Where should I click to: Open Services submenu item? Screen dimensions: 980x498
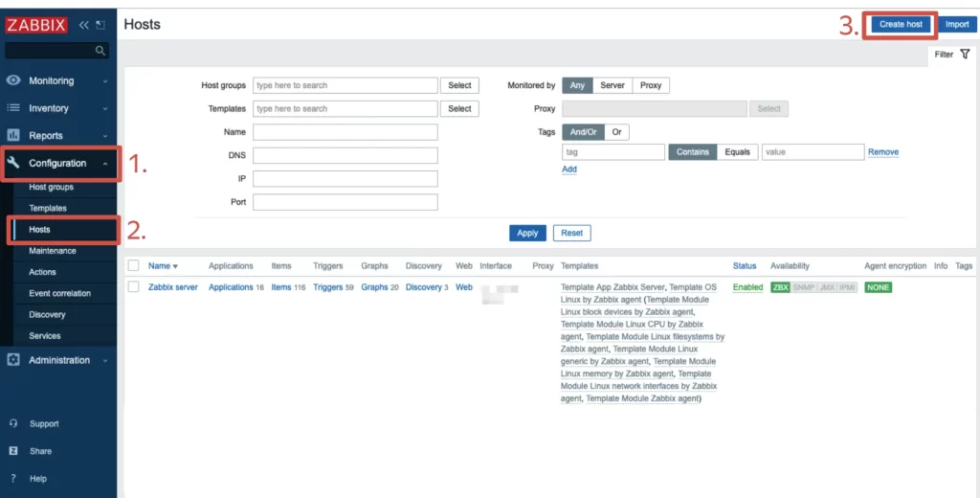click(x=44, y=336)
